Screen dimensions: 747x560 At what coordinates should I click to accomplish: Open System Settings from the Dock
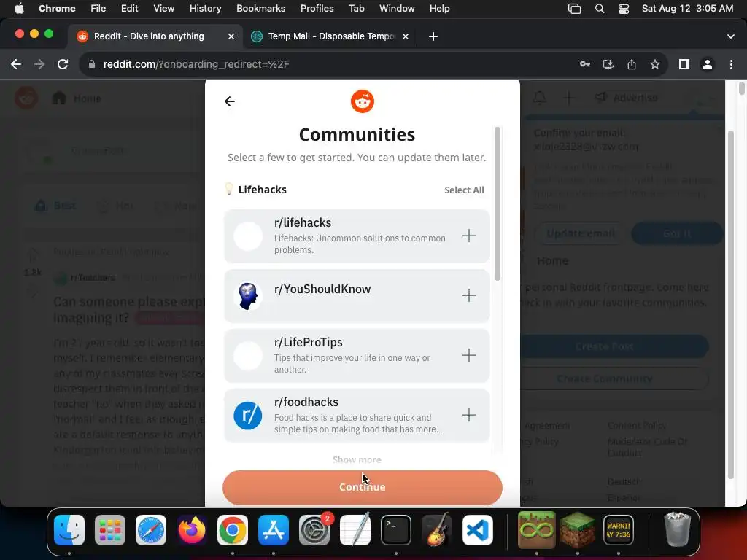(x=314, y=530)
